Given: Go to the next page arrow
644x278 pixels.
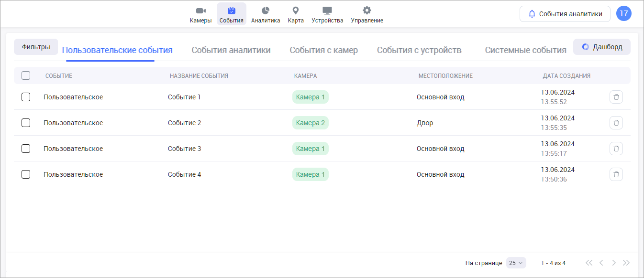Looking at the screenshot, I should 614,263.
